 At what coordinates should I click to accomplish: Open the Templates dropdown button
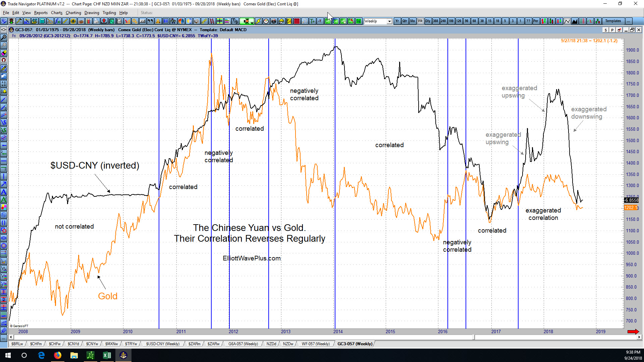[x=613, y=21]
